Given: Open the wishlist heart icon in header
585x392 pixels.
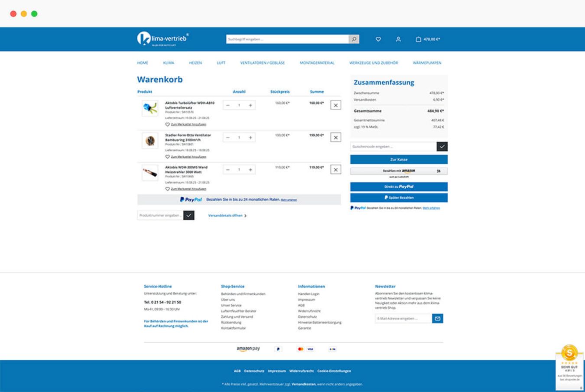Looking at the screenshot, I should click(378, 39).
